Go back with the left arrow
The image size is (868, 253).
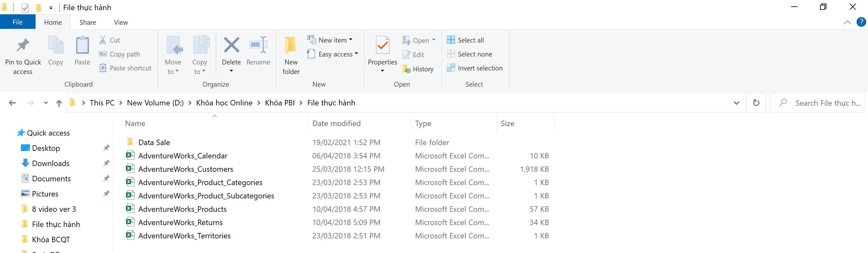click(12, 103)
